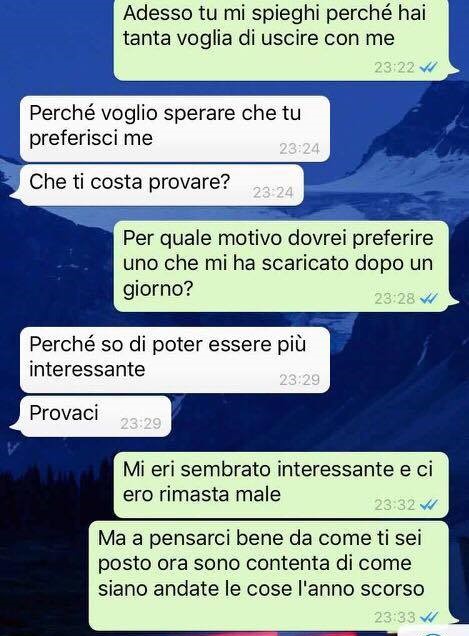
Task: Click the 23:29 timestamp under 'interessante'
Action: tap(299, 380)
